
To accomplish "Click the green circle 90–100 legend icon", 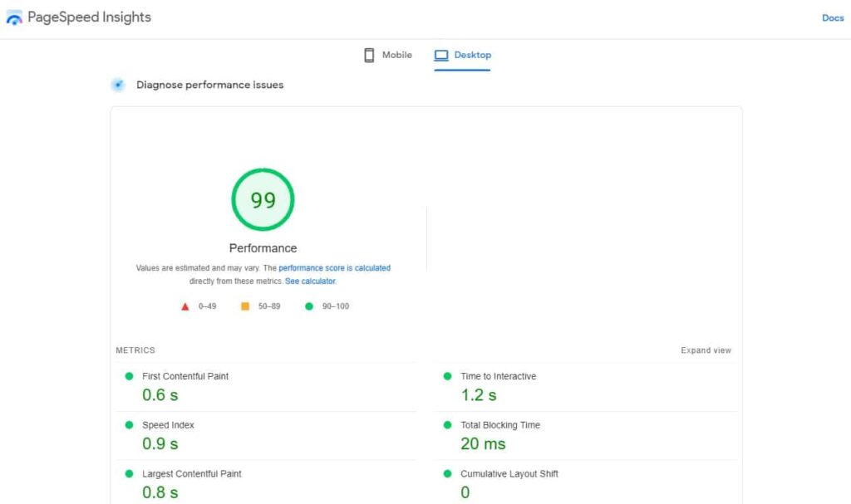I will point(309,306).
